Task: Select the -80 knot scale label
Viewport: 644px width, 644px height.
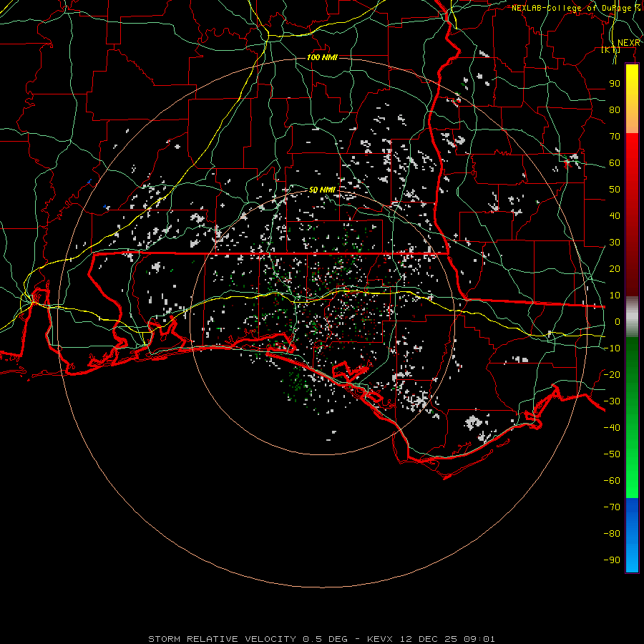Action: coord(612,534)
